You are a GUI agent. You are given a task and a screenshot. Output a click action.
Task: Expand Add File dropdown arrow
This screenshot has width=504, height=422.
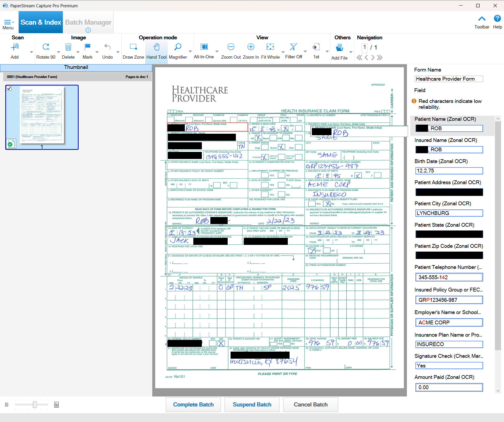coord(351,52)
